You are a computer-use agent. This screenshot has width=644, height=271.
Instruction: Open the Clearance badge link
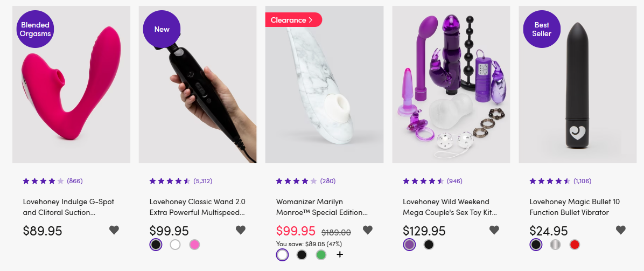pos(293,20)
